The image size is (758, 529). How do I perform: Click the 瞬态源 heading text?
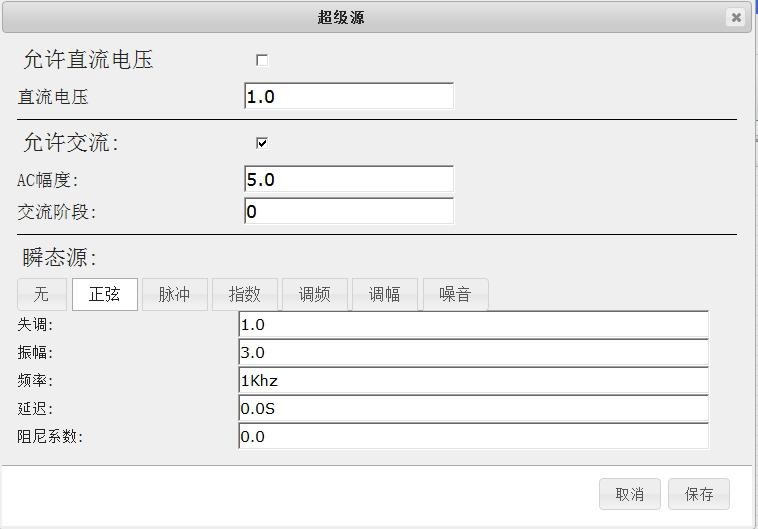click(x=59, y=257)
